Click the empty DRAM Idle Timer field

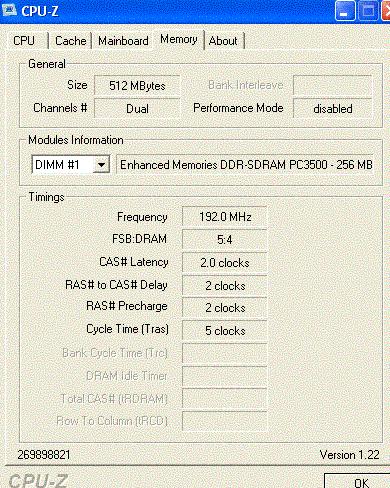225,376
